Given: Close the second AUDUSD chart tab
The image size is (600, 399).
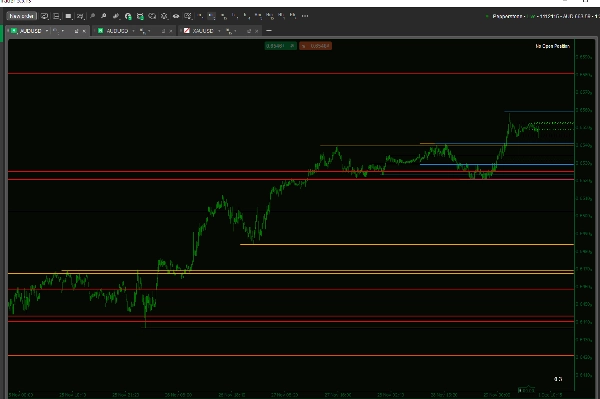Looking at the screenshot, I should (x=171, y=31).
